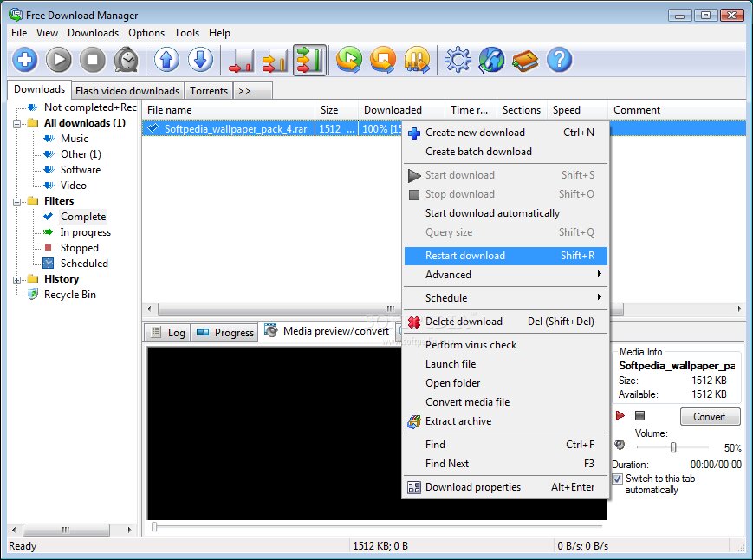Click the Size column header
This screenshot has height=560, width=753.
[x=337, y=110]
